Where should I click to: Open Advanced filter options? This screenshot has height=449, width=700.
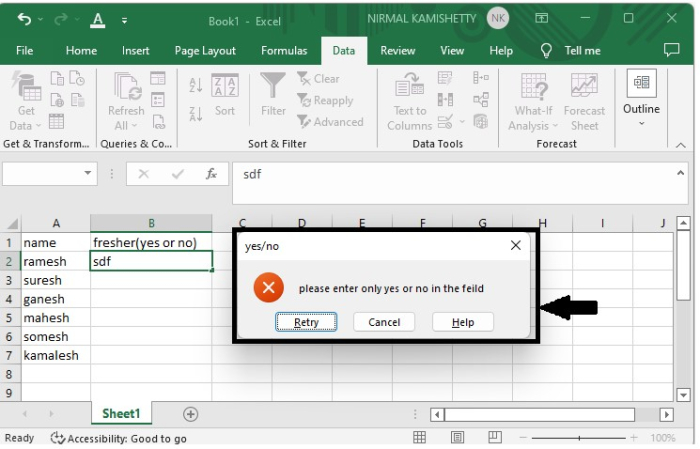330,122
